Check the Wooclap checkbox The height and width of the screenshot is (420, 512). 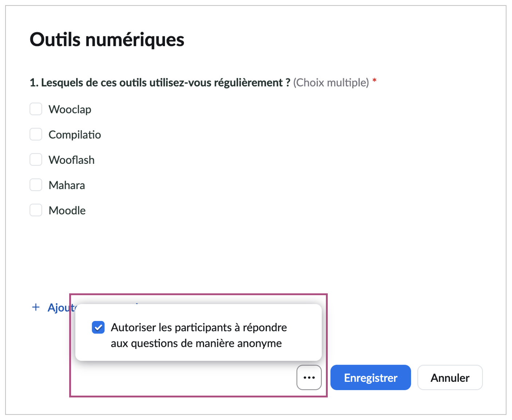[x=36, y=109]
